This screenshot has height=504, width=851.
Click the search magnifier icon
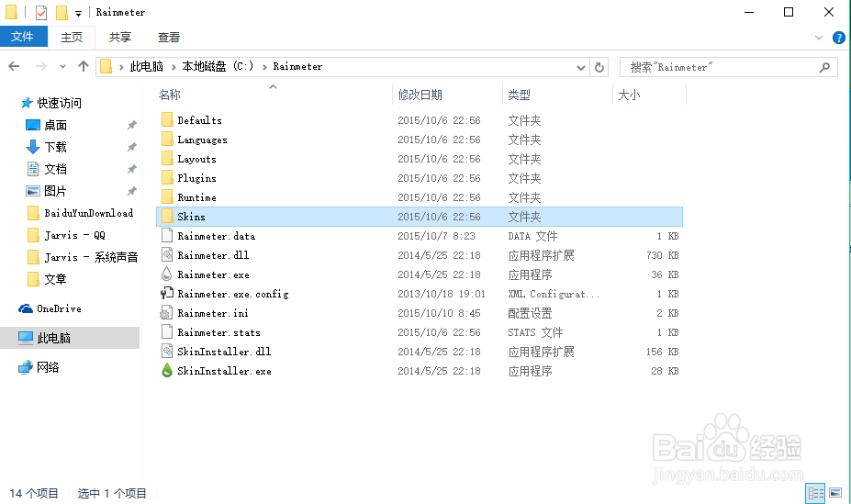pyautogui.click(x=825, y=67)
